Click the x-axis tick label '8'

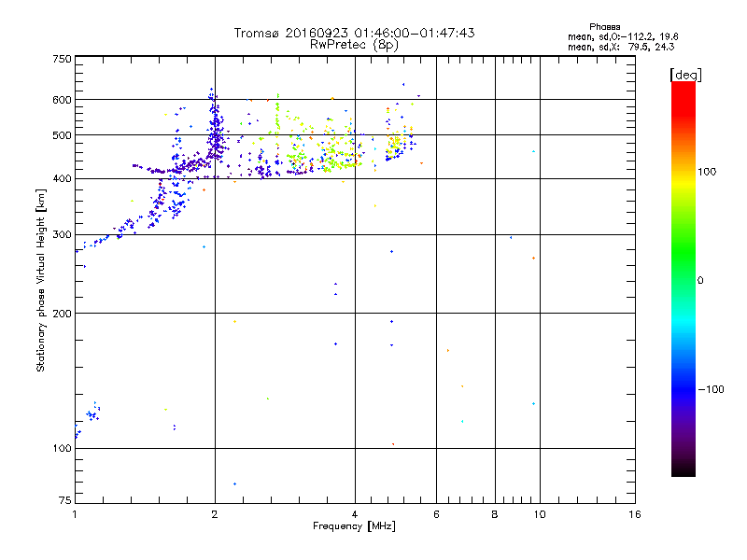click(495, 514)
